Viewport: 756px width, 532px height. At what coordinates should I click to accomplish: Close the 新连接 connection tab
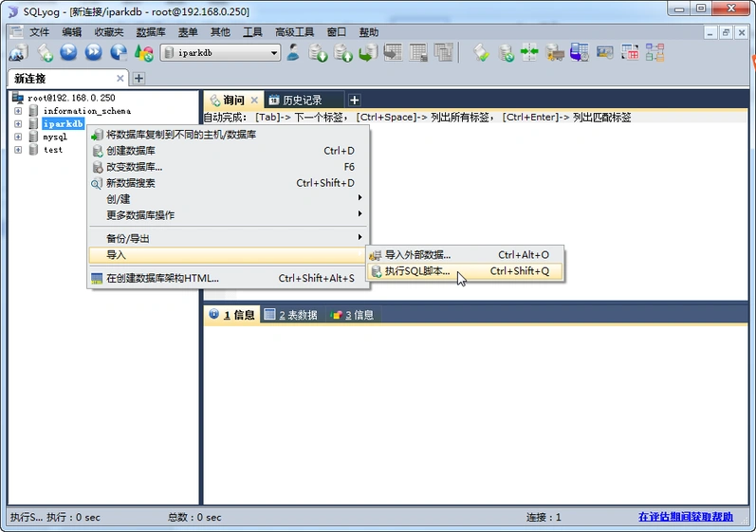tap(120, 78)
